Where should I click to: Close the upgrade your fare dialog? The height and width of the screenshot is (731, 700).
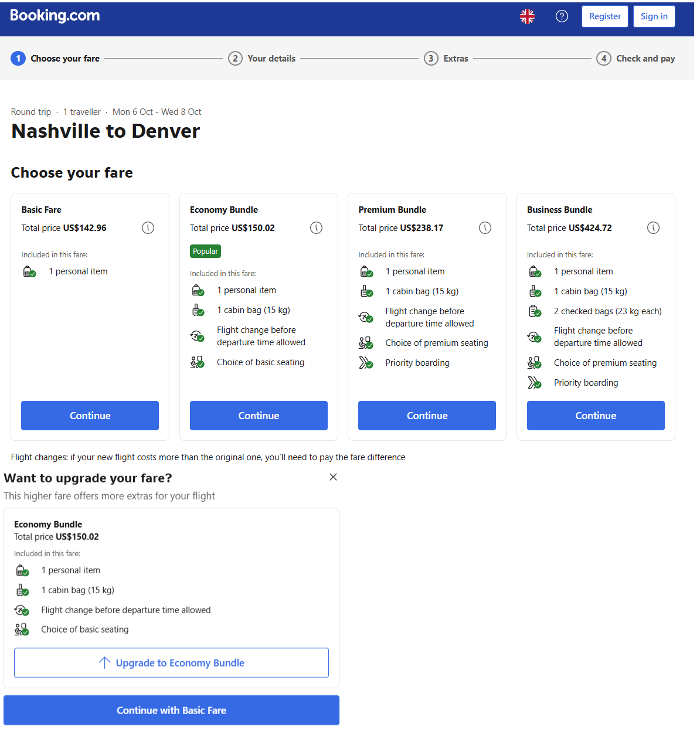pos(333,477)
